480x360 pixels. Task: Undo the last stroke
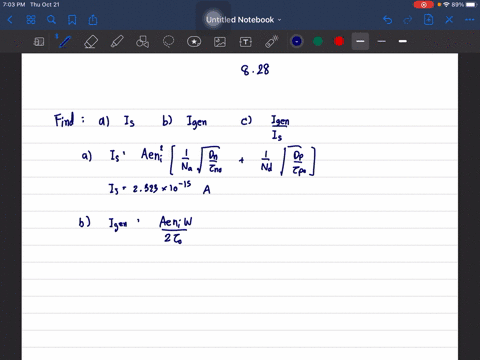[387, 20]
